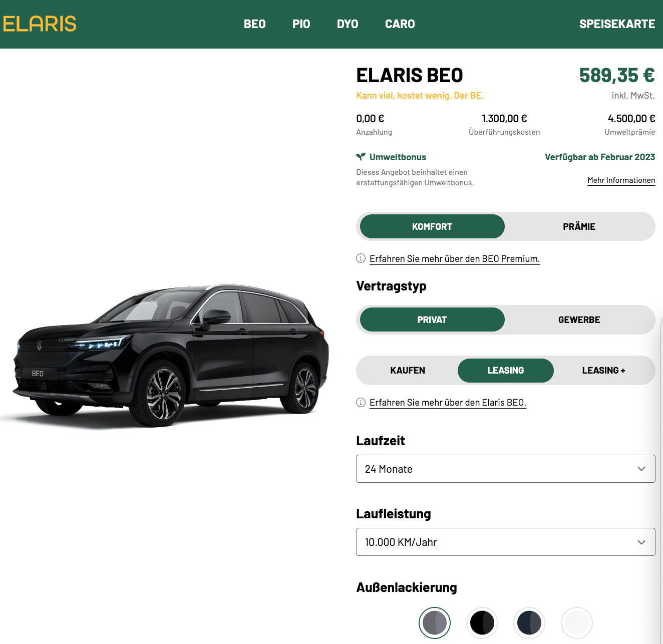Follow the Mehr Informationen link
This screenshot has width=663, height=644.
(x=621, y=180)
